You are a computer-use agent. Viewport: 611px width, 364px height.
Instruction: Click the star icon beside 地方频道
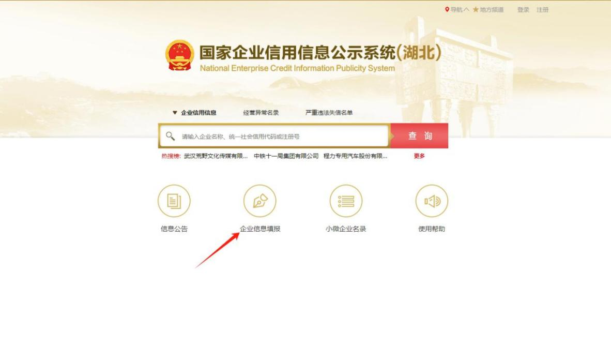(476, 9)
